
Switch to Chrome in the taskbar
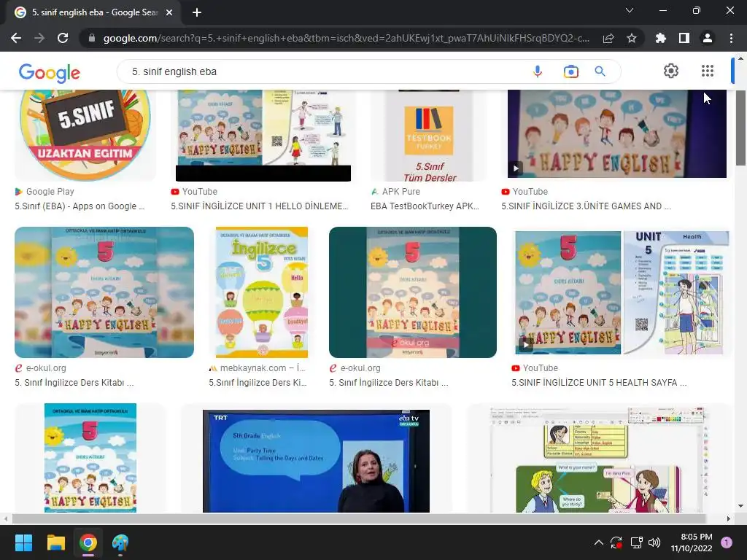pos(88,542)
